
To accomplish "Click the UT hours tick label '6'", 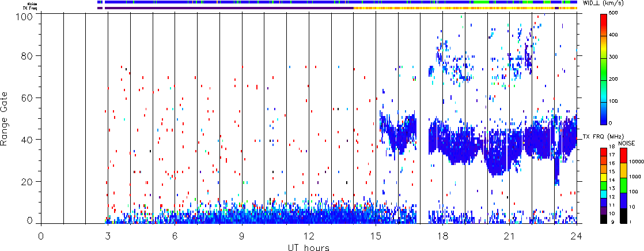I will click(x=175, y=235).
